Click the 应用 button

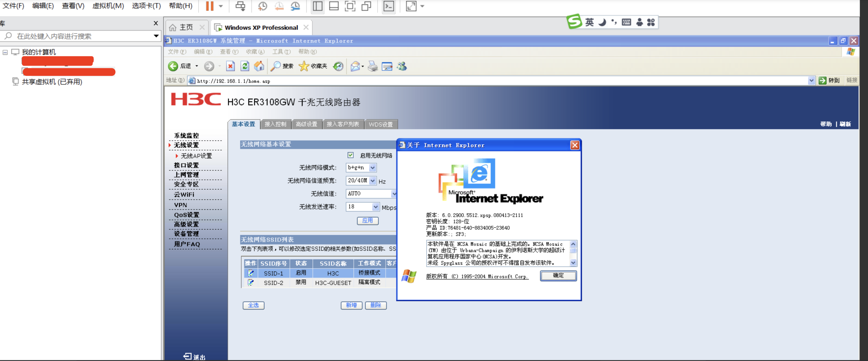pyautogui.click(x=367, y=221)
